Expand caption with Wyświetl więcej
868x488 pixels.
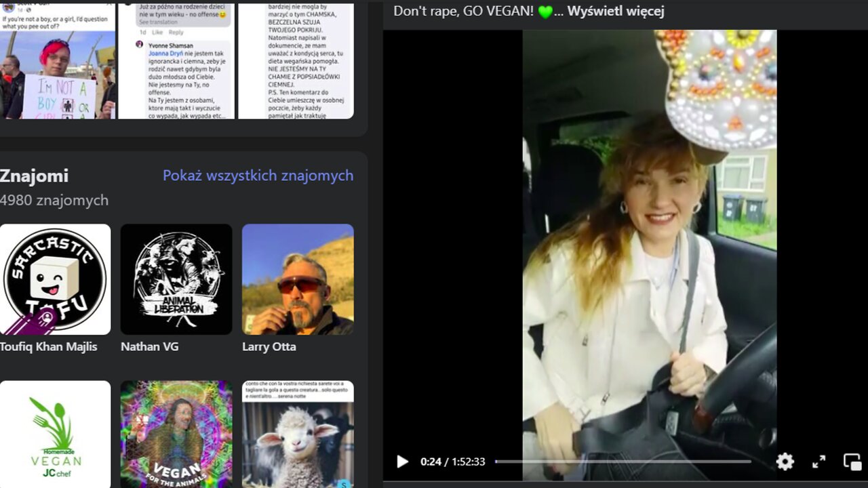616,11
